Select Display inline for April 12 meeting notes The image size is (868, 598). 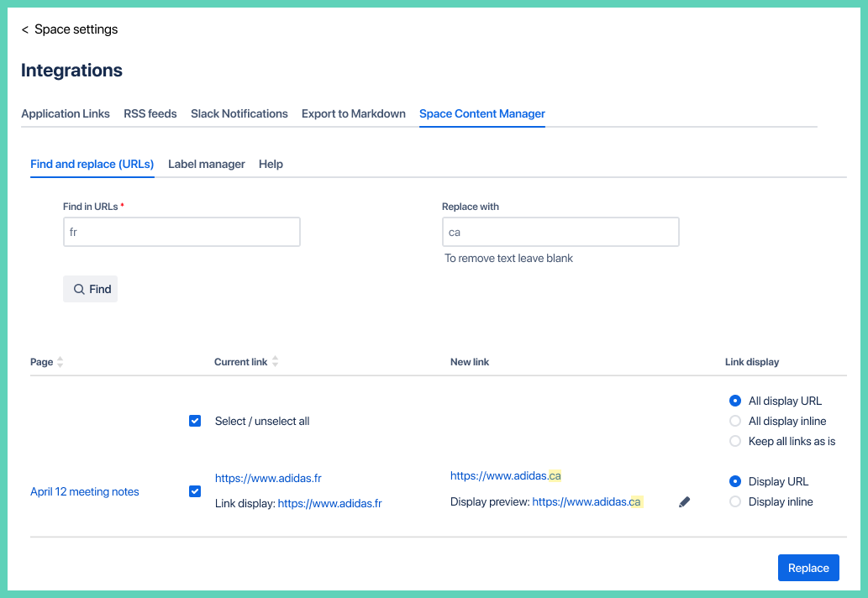pyautogui.click(x=735, y=501)
